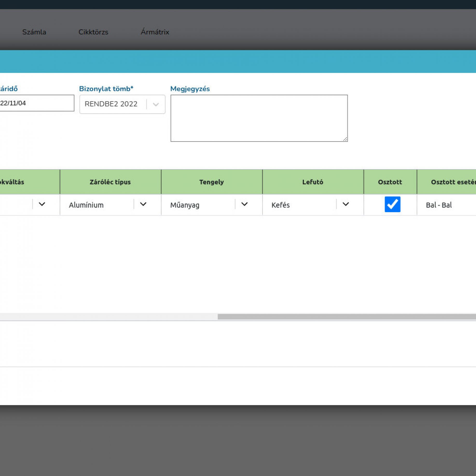Uncheck the Osztott checkbox
Image resolution: width=476 pixels, height=476 pixels.
[392, 204]
